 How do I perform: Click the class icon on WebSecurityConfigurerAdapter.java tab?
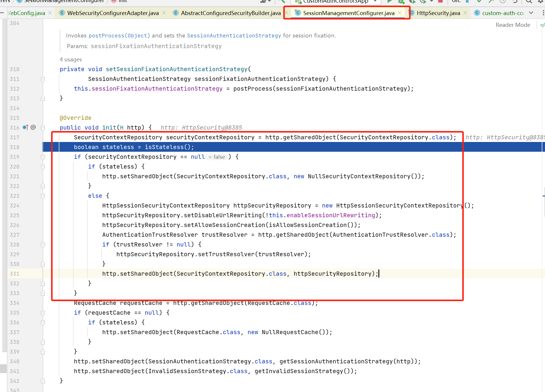pos(62,13)
